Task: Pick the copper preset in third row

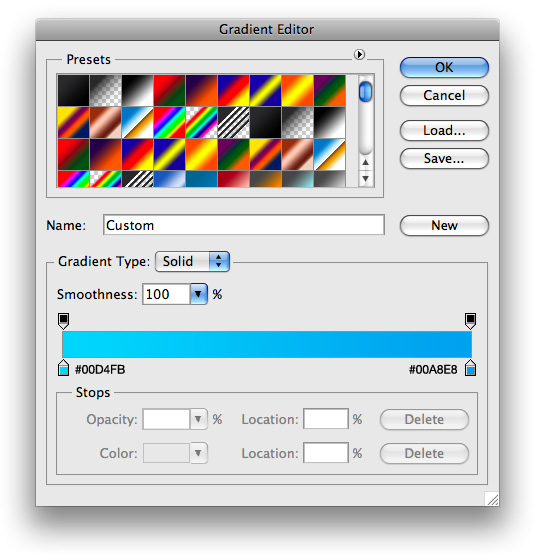Action: click(297, 154)
